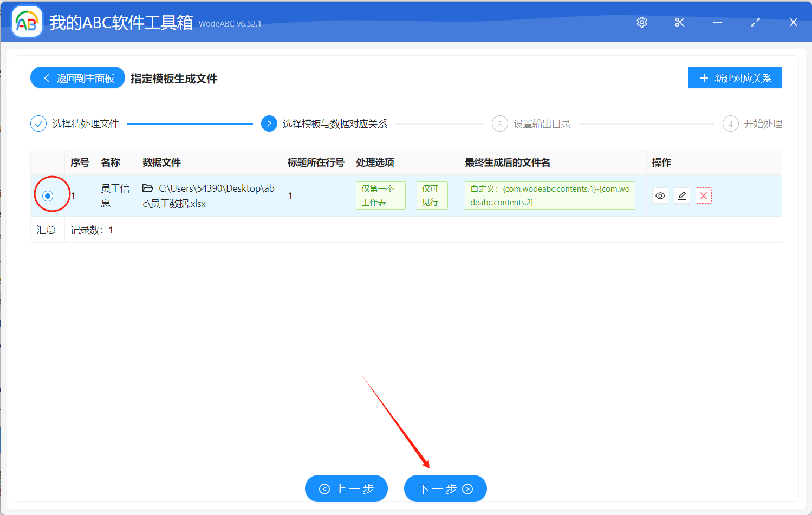The height and width of the screenshot is (515, 812).
Task: Click the check icon of step 选择待处理文件
Action: click(x=38, y=123)
